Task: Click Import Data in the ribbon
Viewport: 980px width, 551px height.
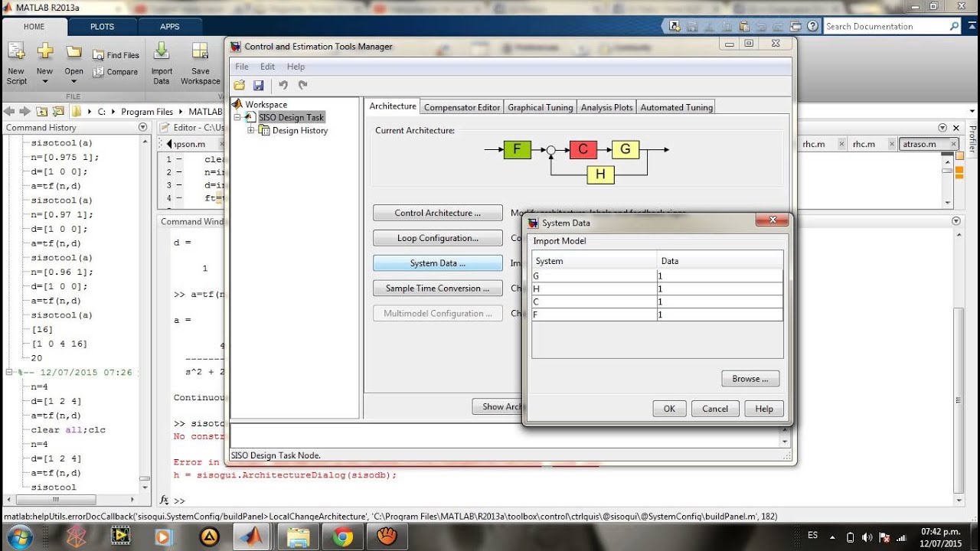Action: (x=162, y=64)
